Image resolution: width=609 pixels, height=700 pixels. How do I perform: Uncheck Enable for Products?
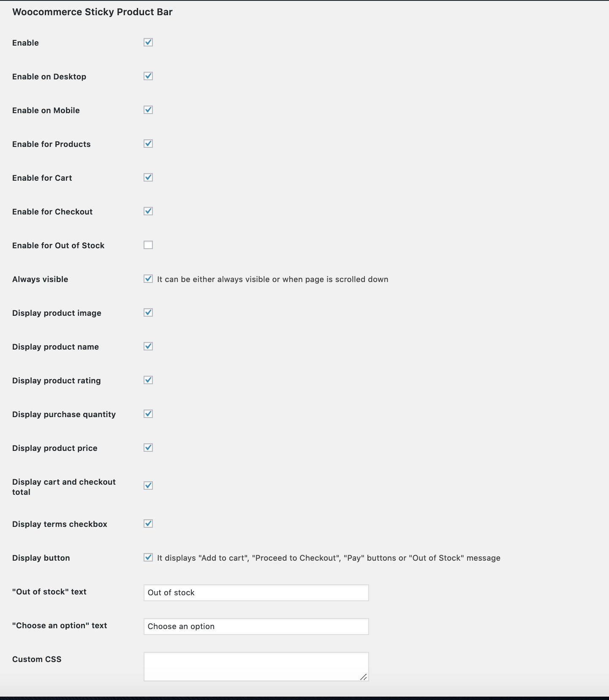pyautogui.click(x=148, y=144)
